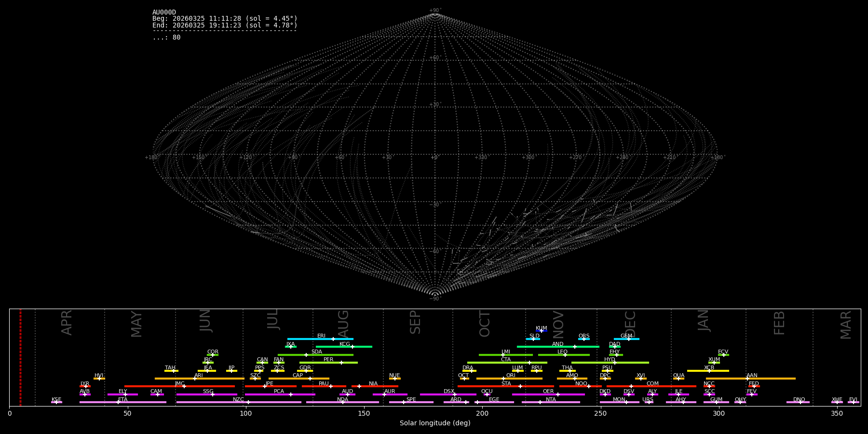Click the orange ORI shower bar
868x434 pixels.
(x=509, y=379)
